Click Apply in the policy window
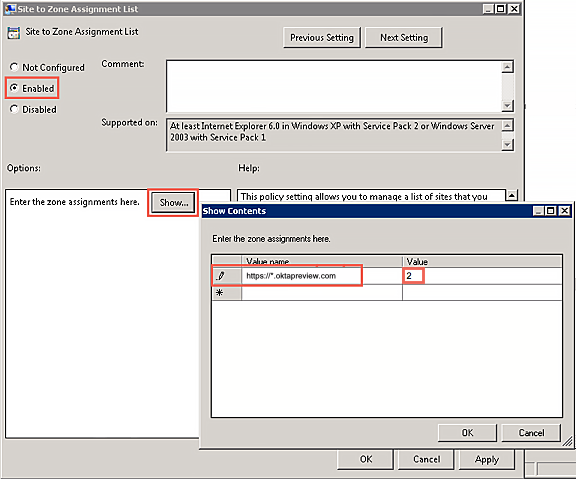 (487, 460)
